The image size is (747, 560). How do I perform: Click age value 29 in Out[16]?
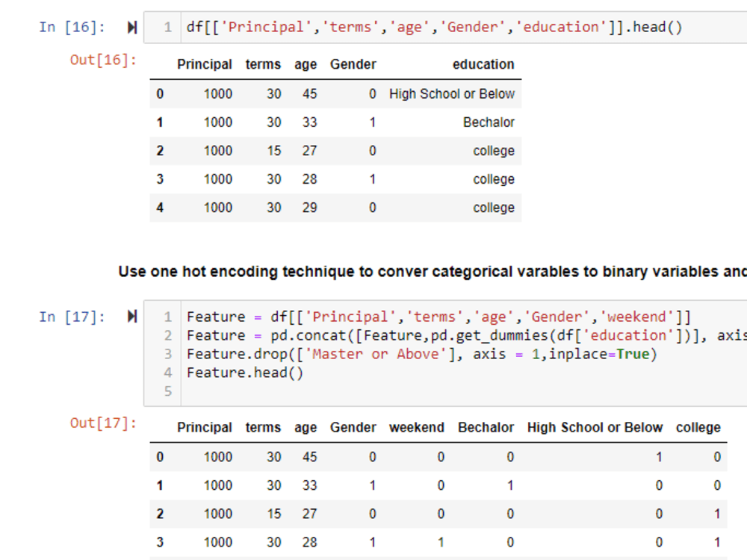click(310, 208)
